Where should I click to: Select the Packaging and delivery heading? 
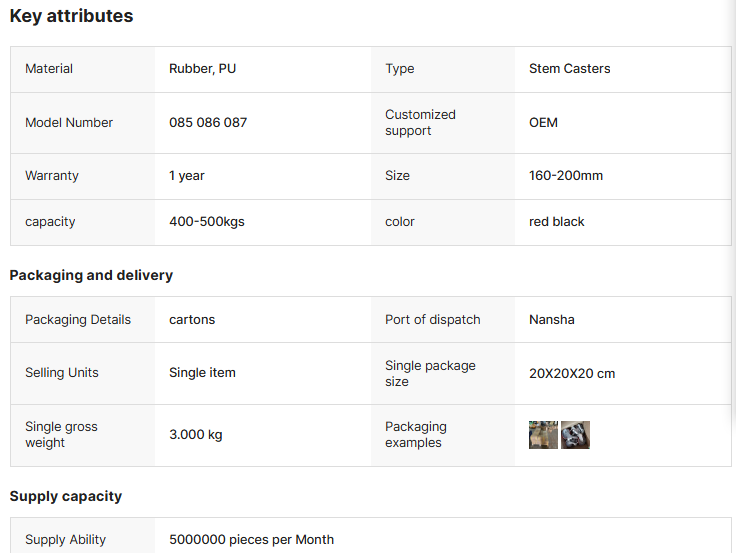tap(91, 275)
